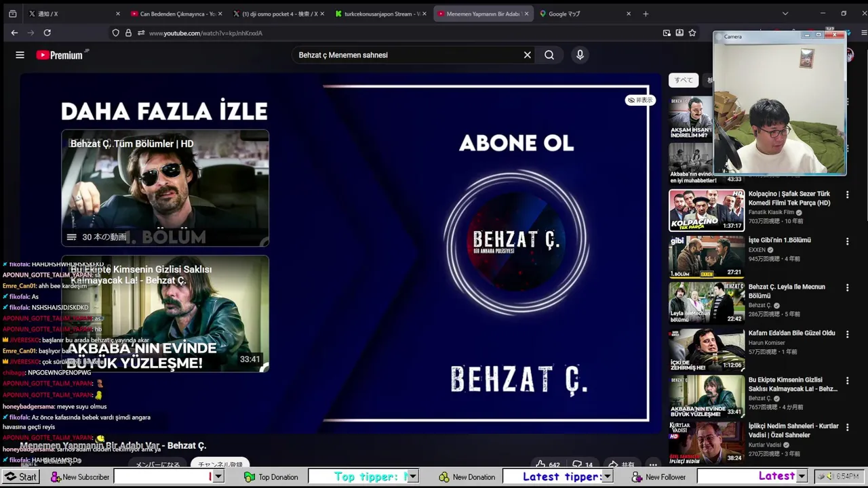Open the tracking protection shield icon
This screenshot has width=868, height=488.
pyautogui.click(x=116, y=33)
